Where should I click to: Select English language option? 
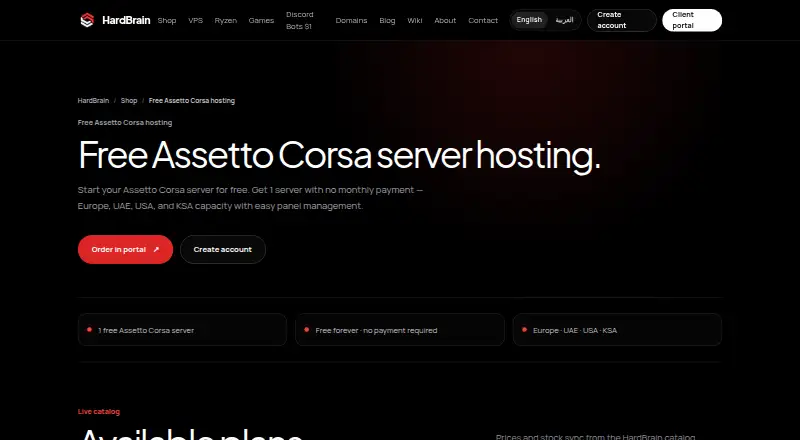(529, 20)
